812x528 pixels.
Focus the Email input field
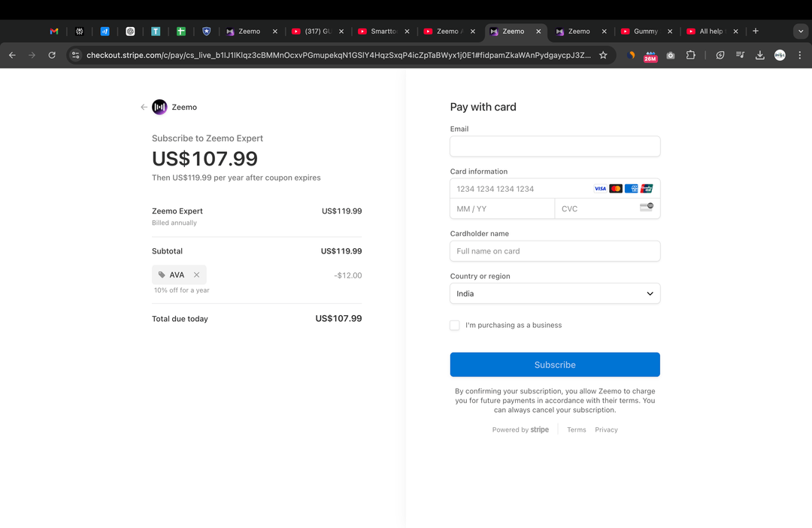(x=555, y=147)
